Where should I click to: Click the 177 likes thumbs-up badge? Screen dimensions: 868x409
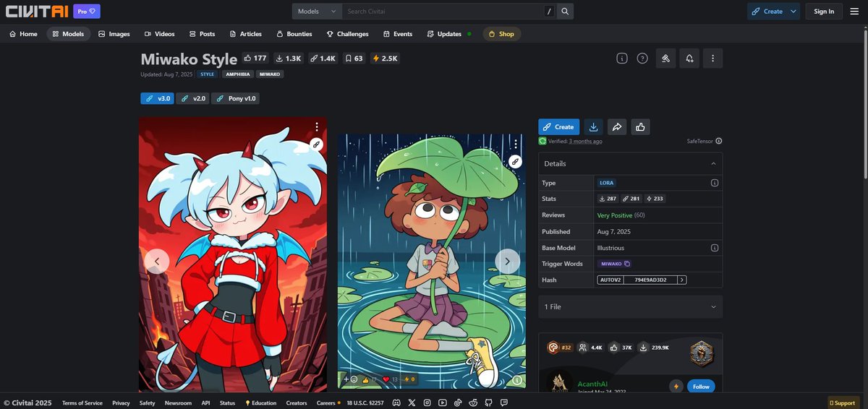click(255, 58)
